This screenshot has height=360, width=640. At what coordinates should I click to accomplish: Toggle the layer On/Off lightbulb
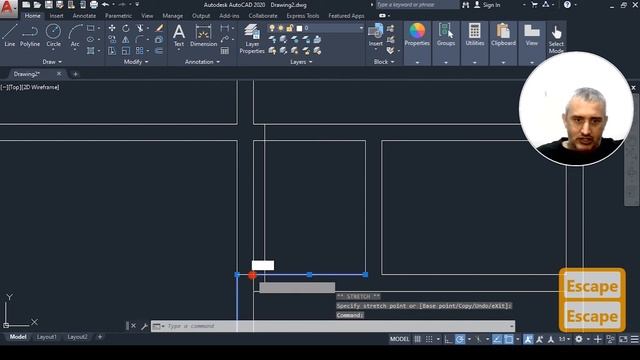click(x=272, y=28)
